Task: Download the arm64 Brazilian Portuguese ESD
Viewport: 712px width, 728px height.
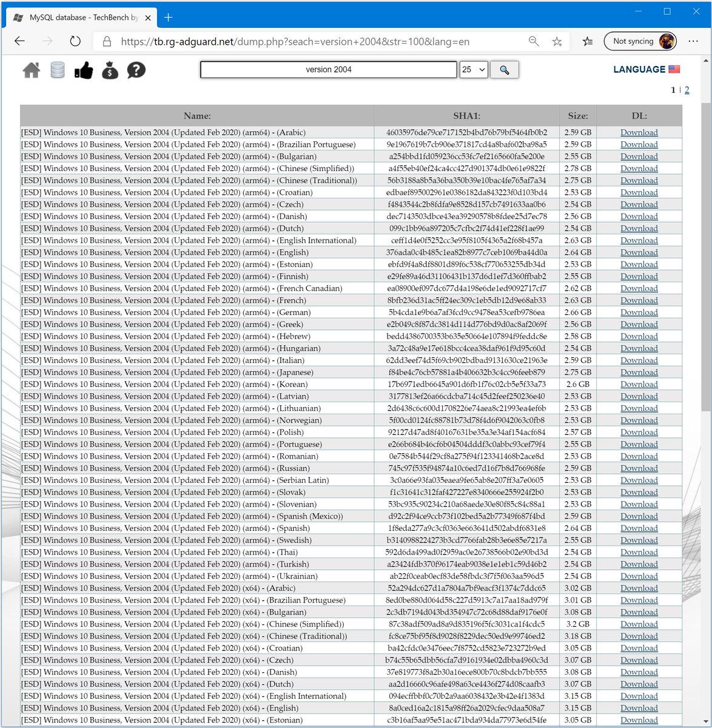Action: click(639, 144)
